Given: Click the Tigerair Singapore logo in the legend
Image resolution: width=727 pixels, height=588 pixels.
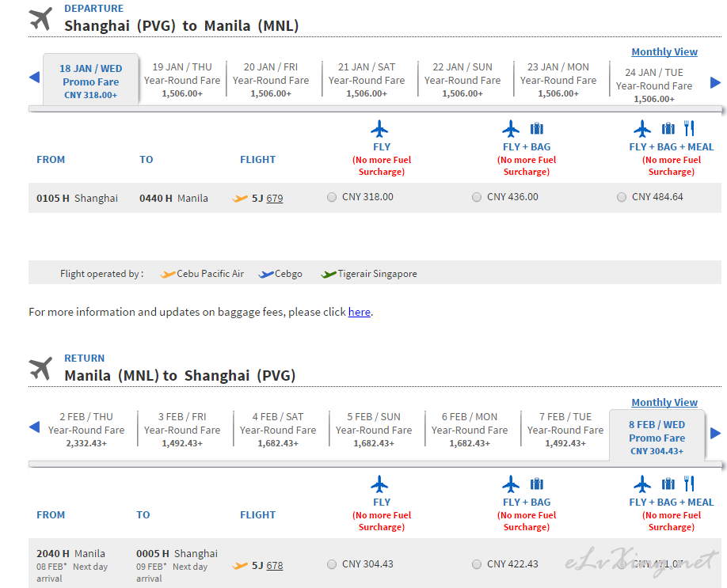Looking at the screenshot, I should pos(329,274).
